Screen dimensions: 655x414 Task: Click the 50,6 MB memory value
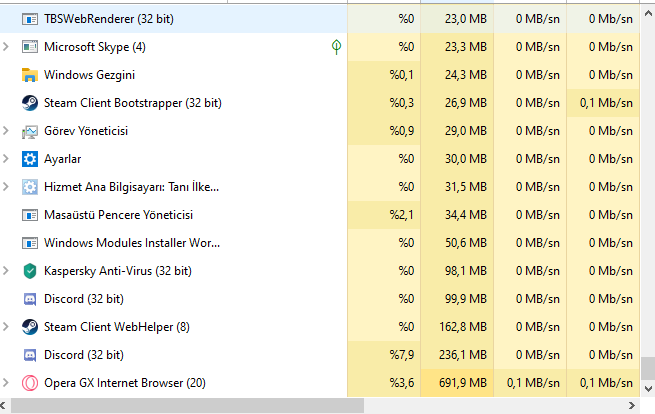coord(466,243)
